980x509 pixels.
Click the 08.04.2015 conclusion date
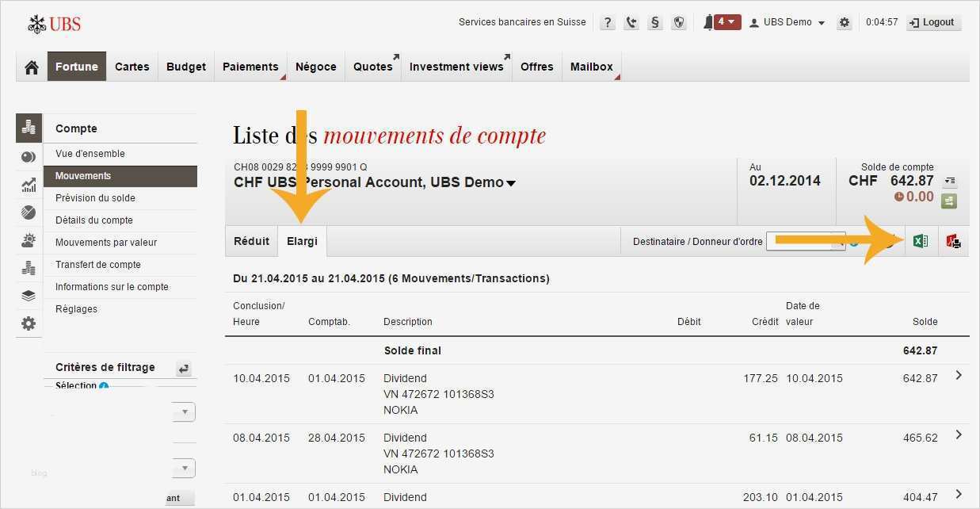point(261,438)
